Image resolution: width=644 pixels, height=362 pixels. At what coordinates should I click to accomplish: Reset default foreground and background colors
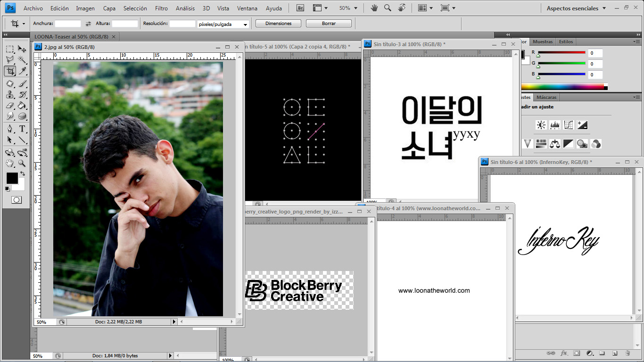pyautogui.click(x=7, y=189)
